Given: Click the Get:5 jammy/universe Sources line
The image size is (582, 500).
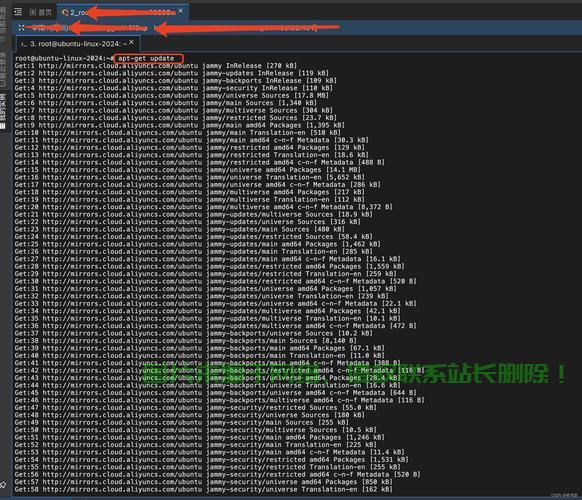Looking at the screenshot, I should tap(171, 95).
